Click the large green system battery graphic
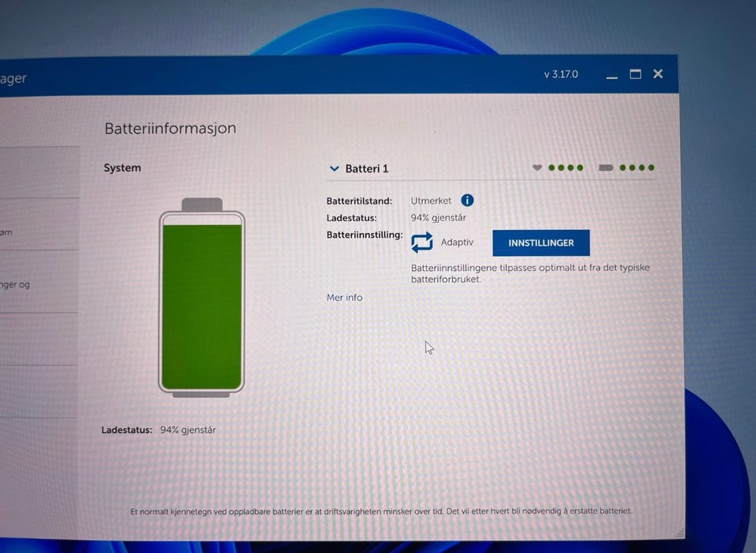 pyautogui.click(x=202, y=298)
